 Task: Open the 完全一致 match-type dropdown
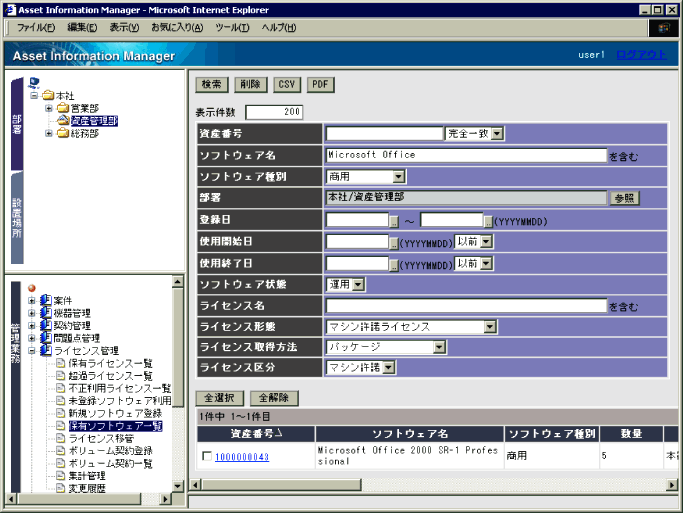pyautogui.click(x=497, y=134)
